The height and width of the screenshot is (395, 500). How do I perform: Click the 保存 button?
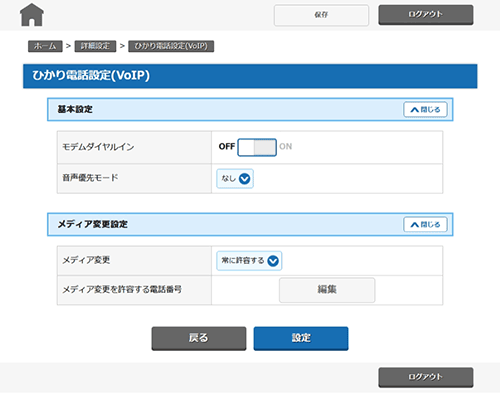tap(321, 15)
